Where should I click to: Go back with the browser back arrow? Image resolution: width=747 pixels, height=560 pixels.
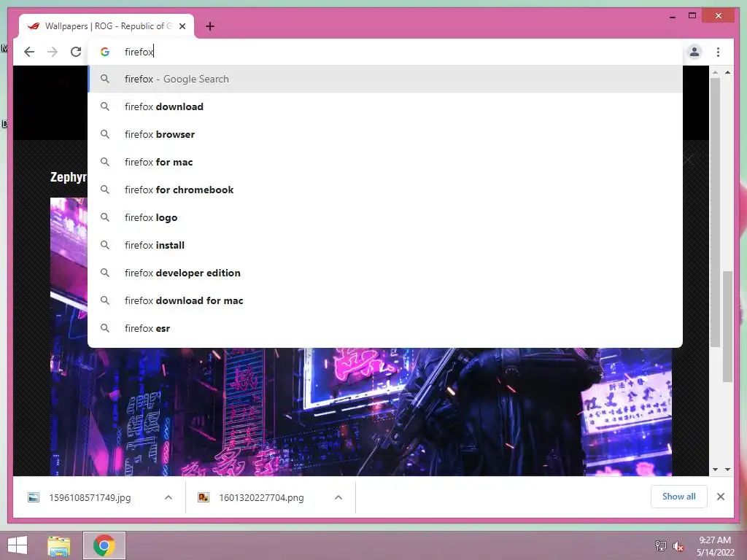point(29,52)
